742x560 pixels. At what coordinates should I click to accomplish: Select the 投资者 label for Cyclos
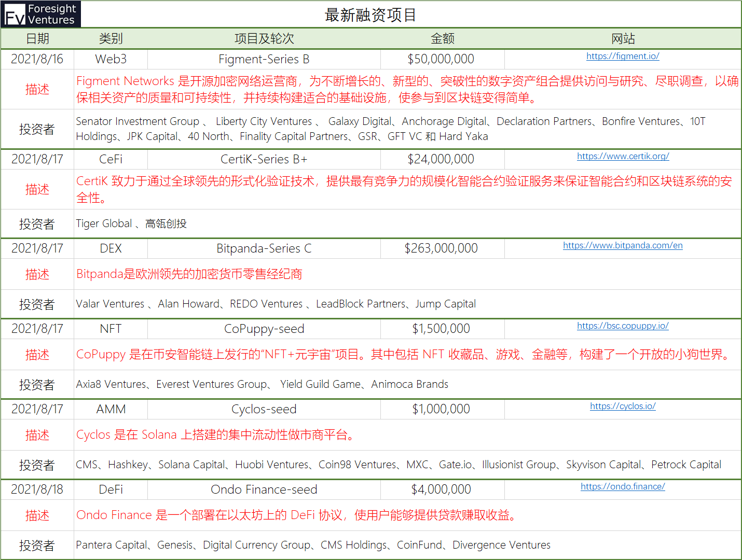point(37,465)
